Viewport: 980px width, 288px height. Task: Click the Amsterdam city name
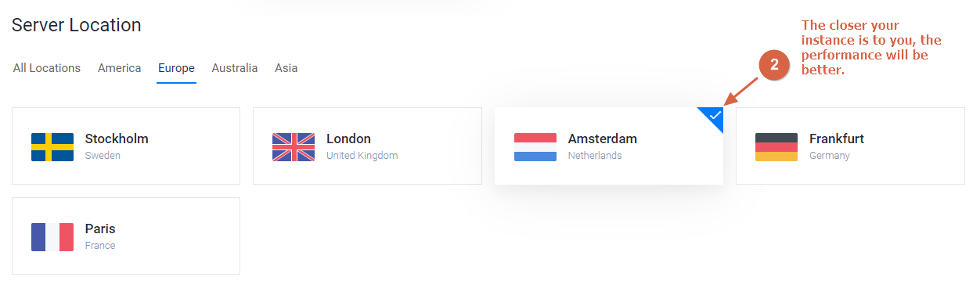click(x=603, y=139)
